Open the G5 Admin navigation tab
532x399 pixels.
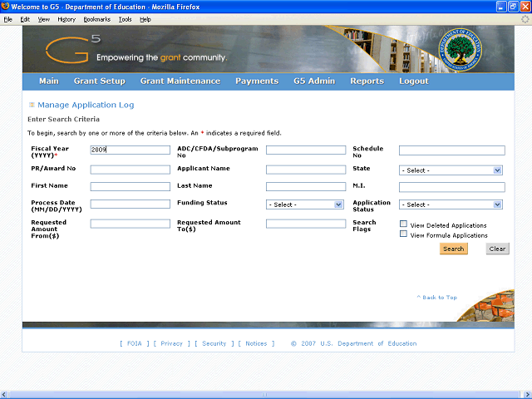314,81
